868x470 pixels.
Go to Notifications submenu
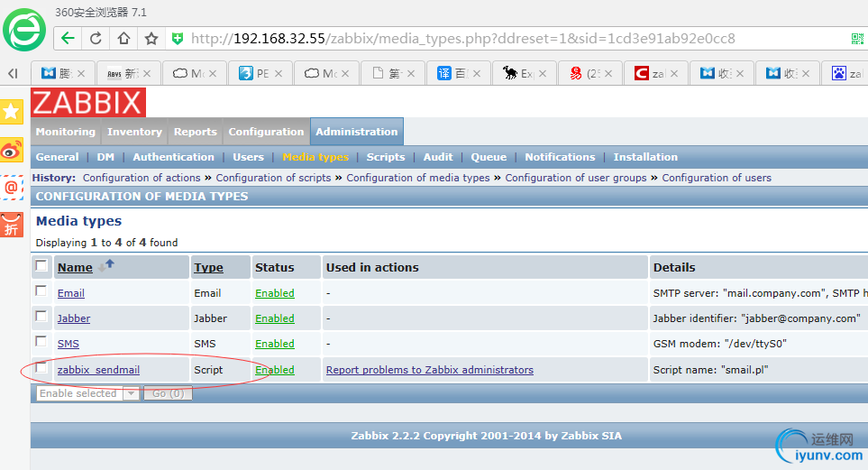(x=560, y=157)
